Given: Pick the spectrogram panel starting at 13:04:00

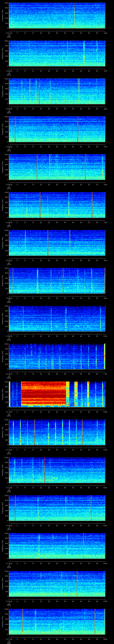Looking at the screenshot, I should coord(57,129).
